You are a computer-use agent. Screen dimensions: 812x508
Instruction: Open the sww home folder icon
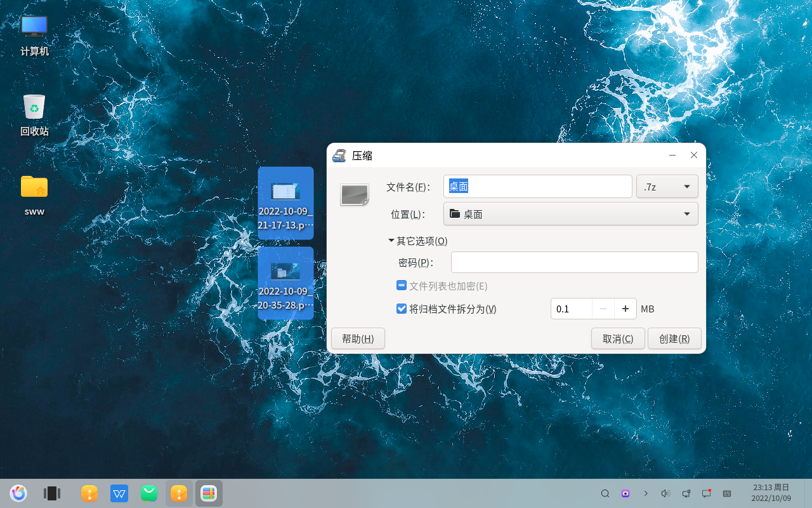34,196
